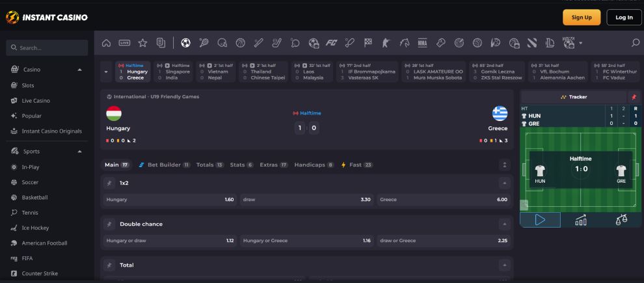Switch to the Bet Builder tab
This screenshot has width=644, height=283.
[x=163, y=165]
